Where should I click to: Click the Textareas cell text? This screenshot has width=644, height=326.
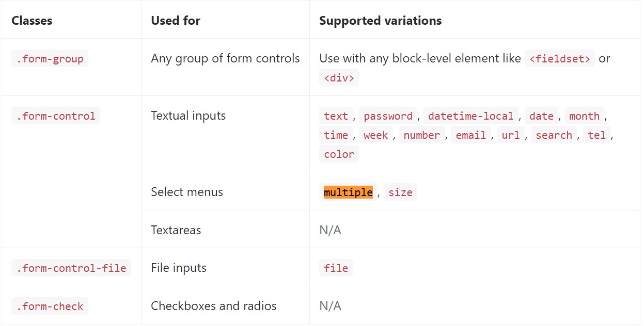coord(176,230)
